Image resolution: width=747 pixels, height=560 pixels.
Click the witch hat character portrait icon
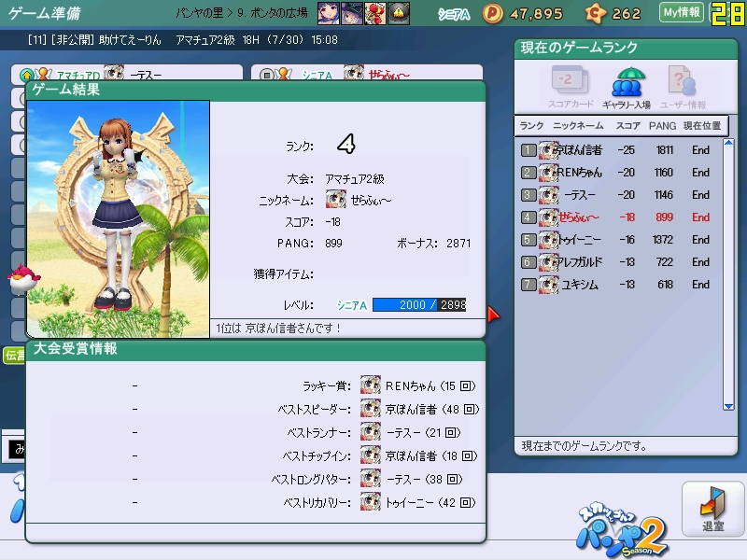coord(352,13)
